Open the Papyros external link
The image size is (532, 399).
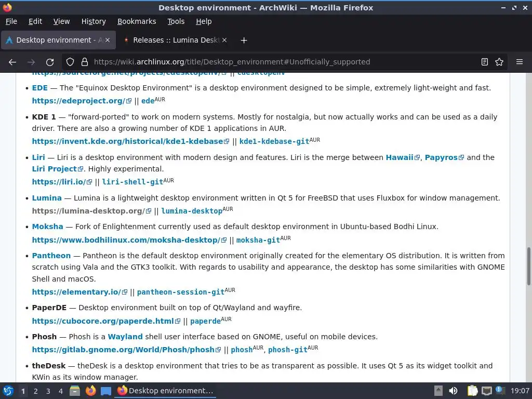(444, 157)
